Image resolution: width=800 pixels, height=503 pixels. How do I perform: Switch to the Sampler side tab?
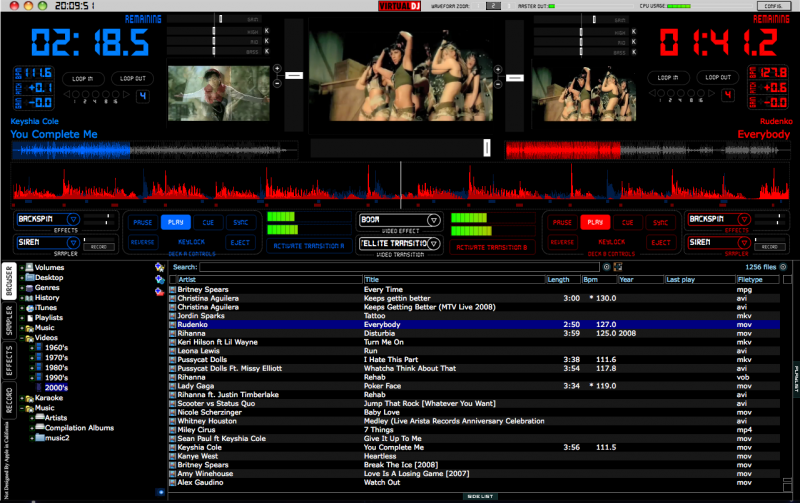pos(9,321)
